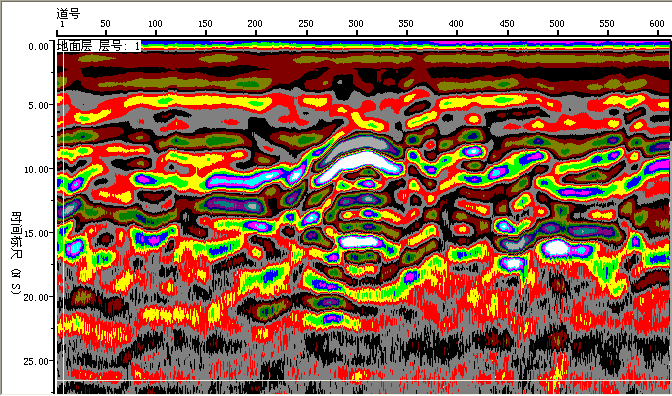This screenshot has height=396, width=672.
Task: Click trace number 100 on top ruler
Action: pyautogui.click(x=155, y=24)
